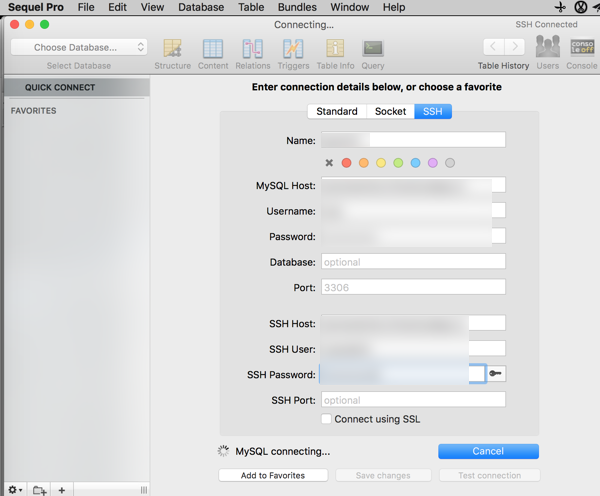600x496 pixels.
Task: Toggle the Console icon
Action: [x=582, y=47]
